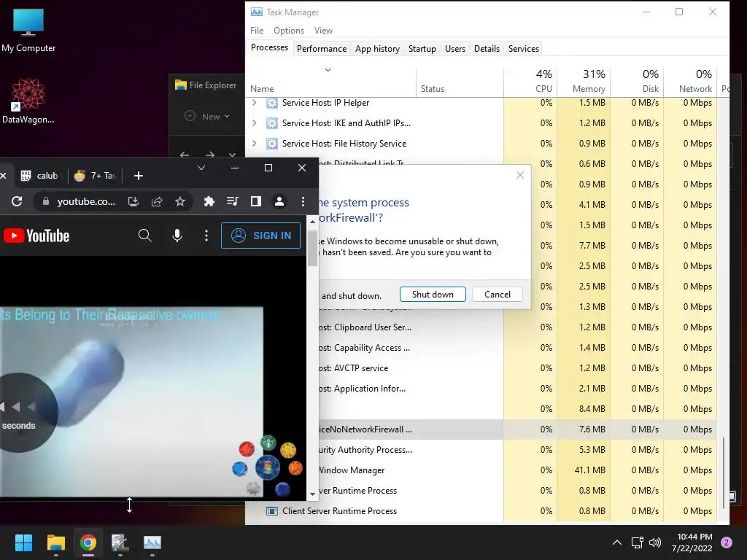Click the back arrow in File Explorer
Screen dimensions: 747x560
pyautogui.click(x=185, y=155)
